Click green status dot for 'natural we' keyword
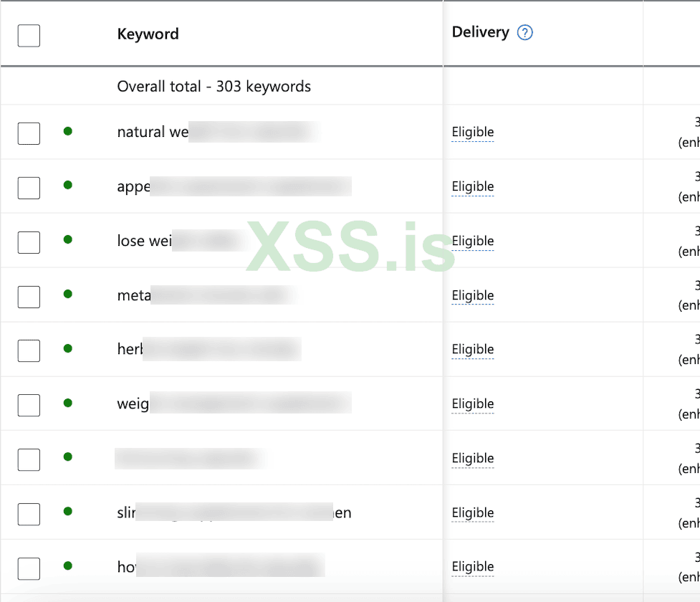700x602 pixels. point(68,131)
